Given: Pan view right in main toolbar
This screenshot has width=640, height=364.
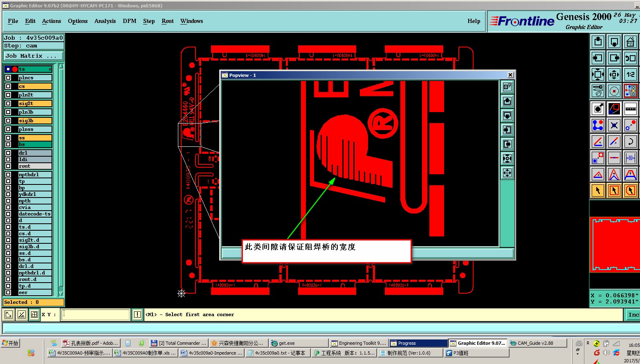Looking at the screenshot, I should pos(614,58).
